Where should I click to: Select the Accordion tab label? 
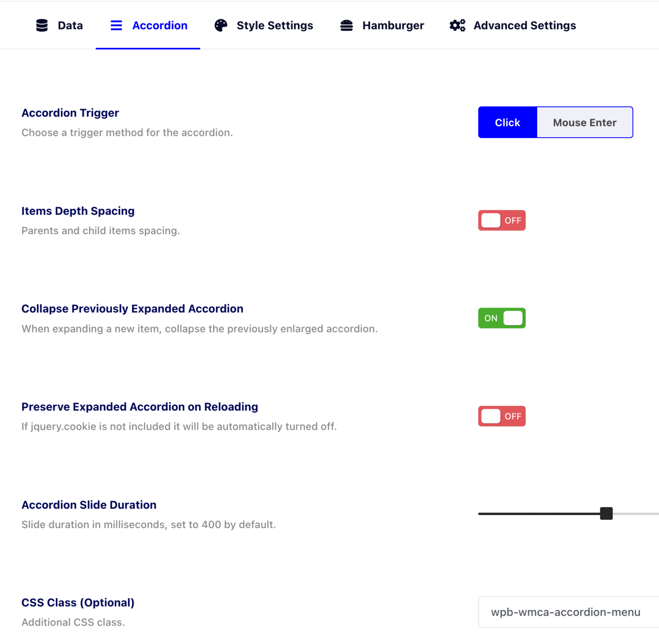(160, 26)
